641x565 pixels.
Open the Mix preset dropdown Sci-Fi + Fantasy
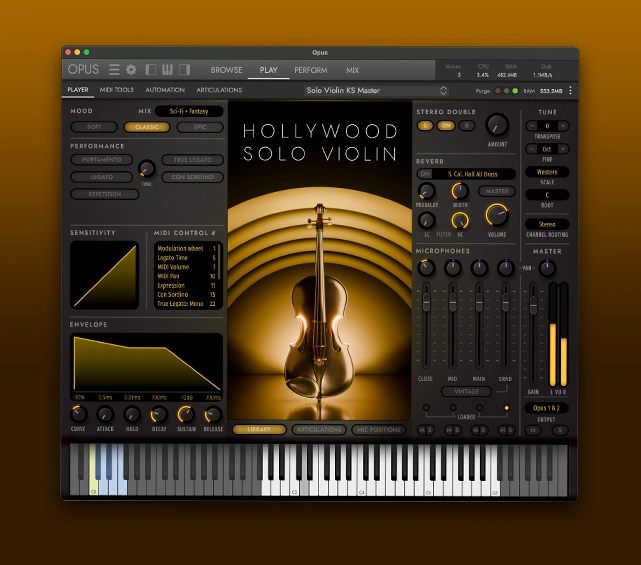[x=189, y=111]
